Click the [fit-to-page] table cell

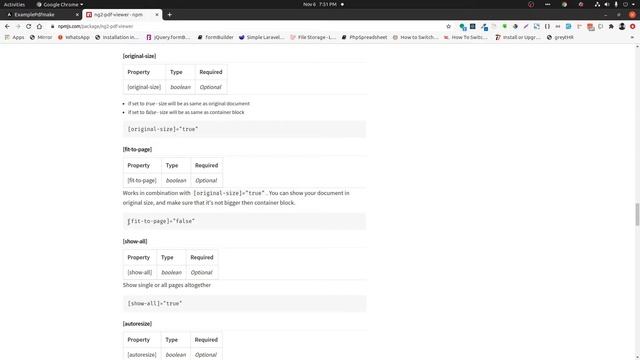[x=142, y=180]
